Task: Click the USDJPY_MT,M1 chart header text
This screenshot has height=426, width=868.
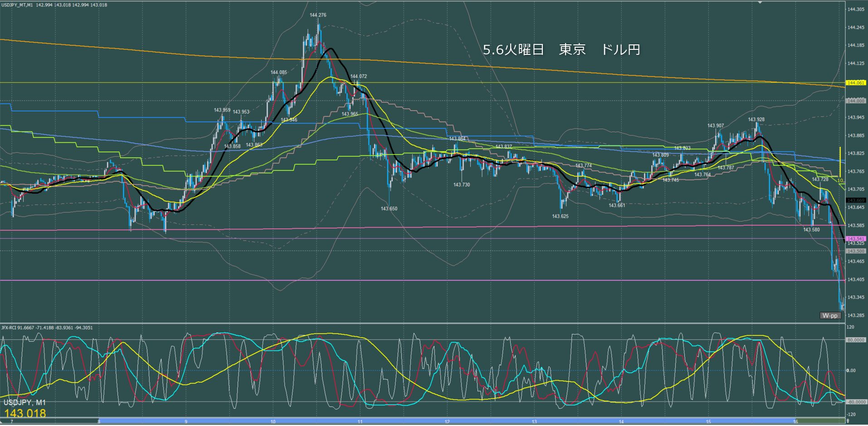Action: [x=16, y=5]
